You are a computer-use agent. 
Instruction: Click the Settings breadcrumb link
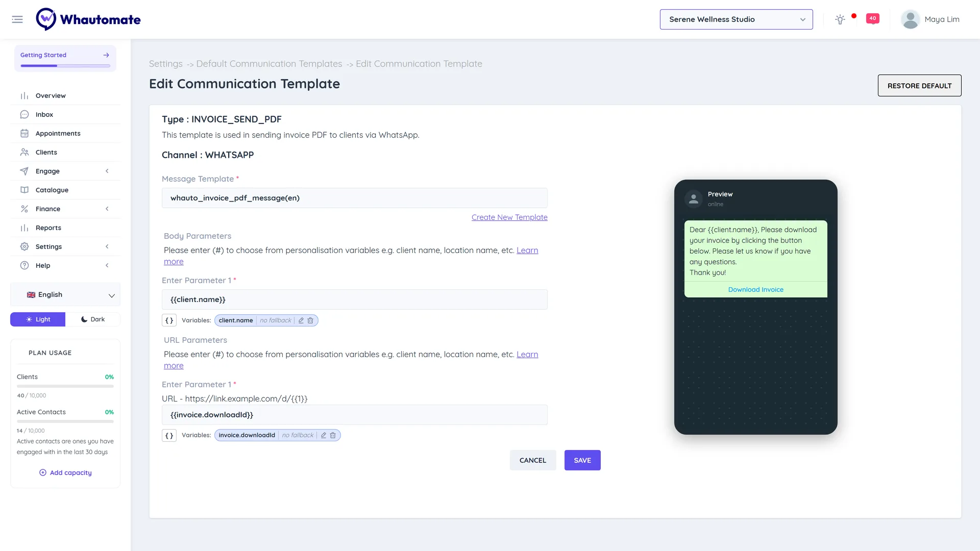[x=166, y=64]
